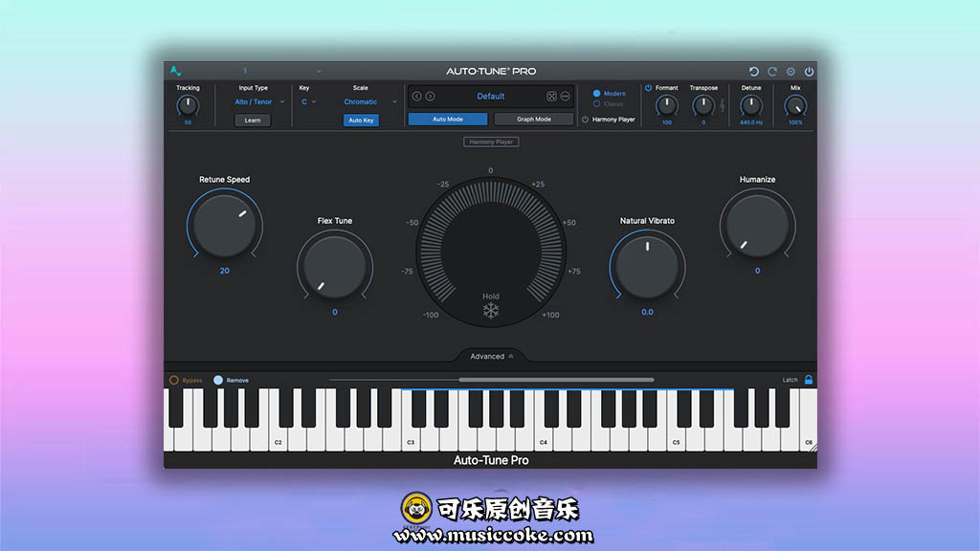Go to the next preset arrow
The image size is (980, 551).
[430, 97]
